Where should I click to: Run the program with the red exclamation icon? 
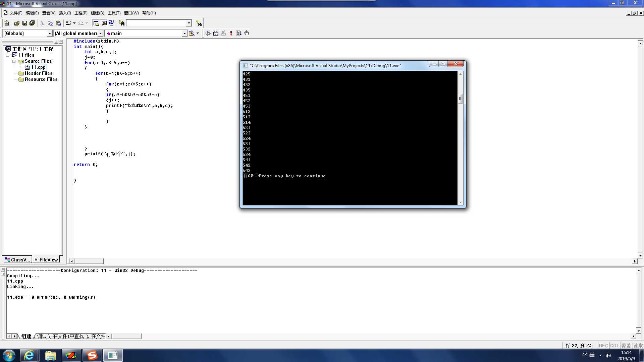(231, 33)
